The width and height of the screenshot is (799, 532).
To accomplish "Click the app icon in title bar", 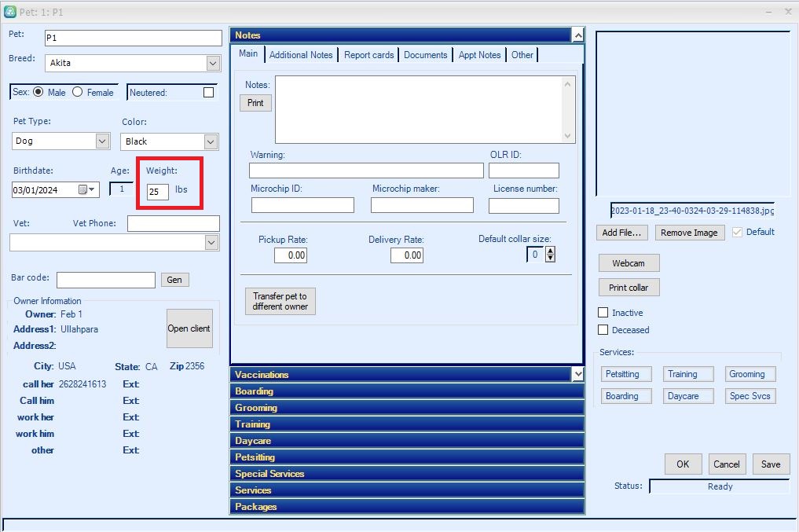I will tap(9, 11).
